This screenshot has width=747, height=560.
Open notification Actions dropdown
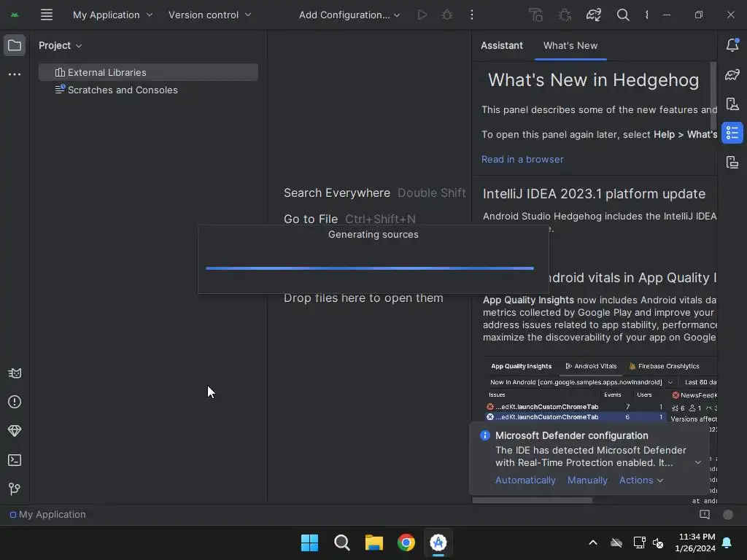pyautogui.click(x=640, y=480)
